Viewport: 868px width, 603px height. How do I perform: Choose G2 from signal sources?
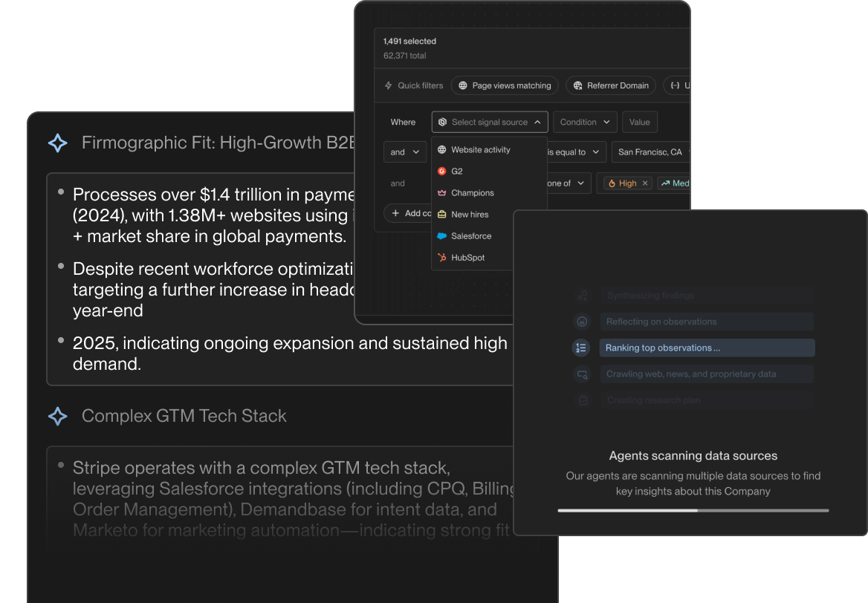click(489, 171)
